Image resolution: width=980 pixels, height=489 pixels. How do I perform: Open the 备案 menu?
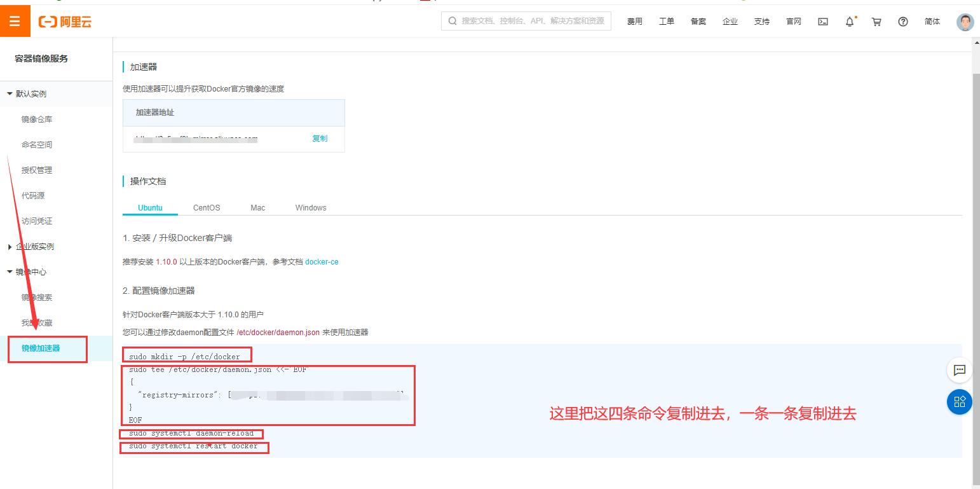[x=698, y=22]
